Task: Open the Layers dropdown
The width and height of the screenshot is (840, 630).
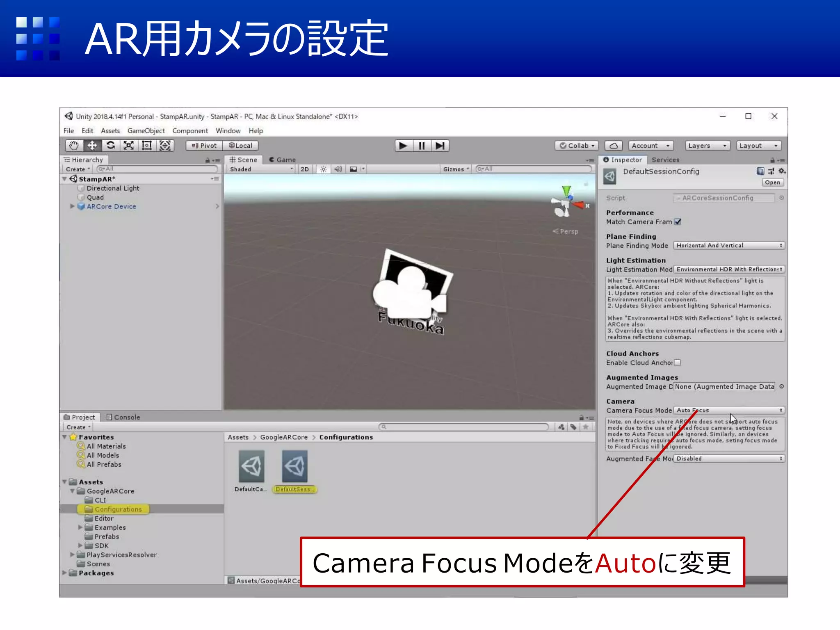Action: pos(708,146)
